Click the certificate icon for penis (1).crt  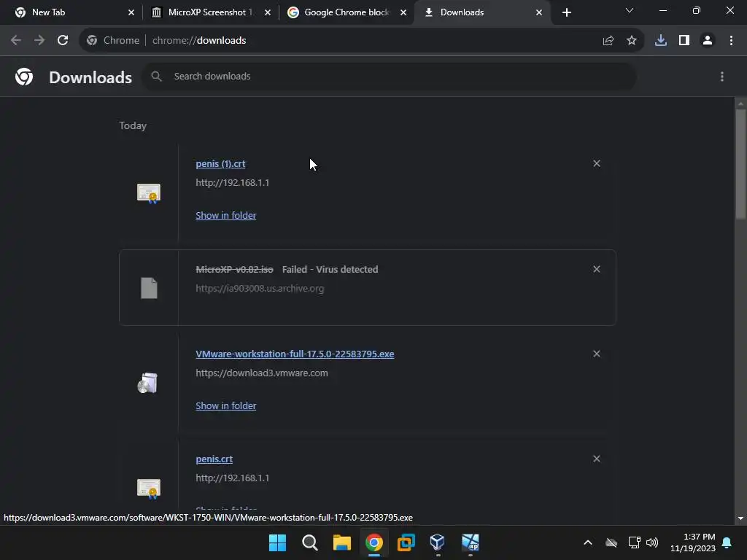point(149,193)
